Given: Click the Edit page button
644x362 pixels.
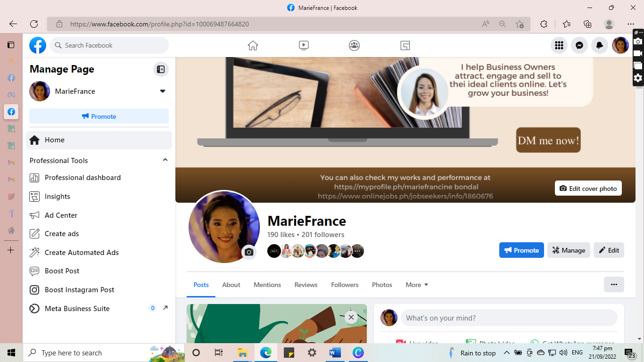Looking at the screenshot, I should pos(609,250).
